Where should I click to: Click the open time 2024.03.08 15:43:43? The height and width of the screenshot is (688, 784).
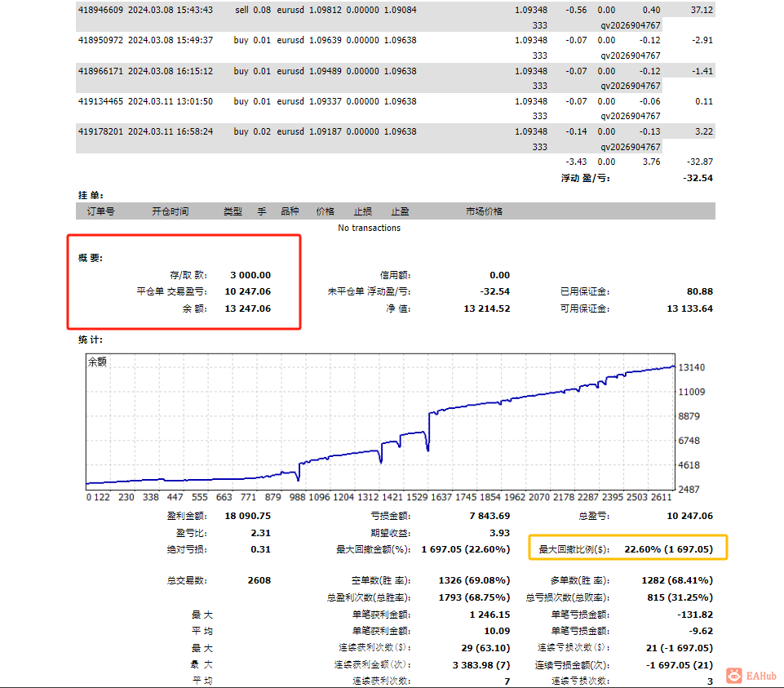pos(171,10)
